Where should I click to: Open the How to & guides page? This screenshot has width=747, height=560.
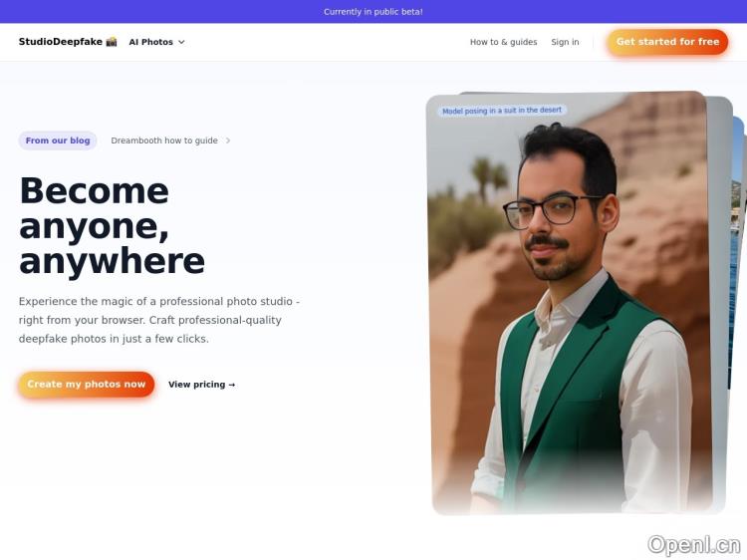click(504, 42)
